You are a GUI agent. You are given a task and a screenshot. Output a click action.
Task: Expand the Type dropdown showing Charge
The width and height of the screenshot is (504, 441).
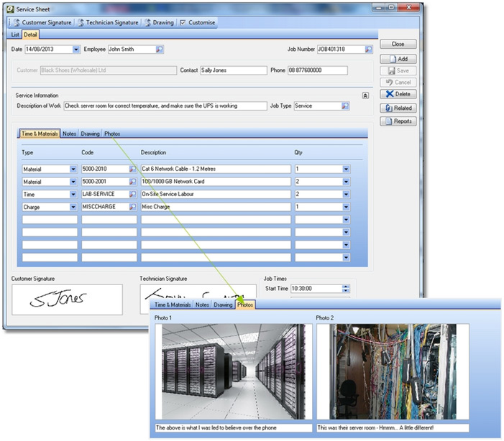(73, 207)
